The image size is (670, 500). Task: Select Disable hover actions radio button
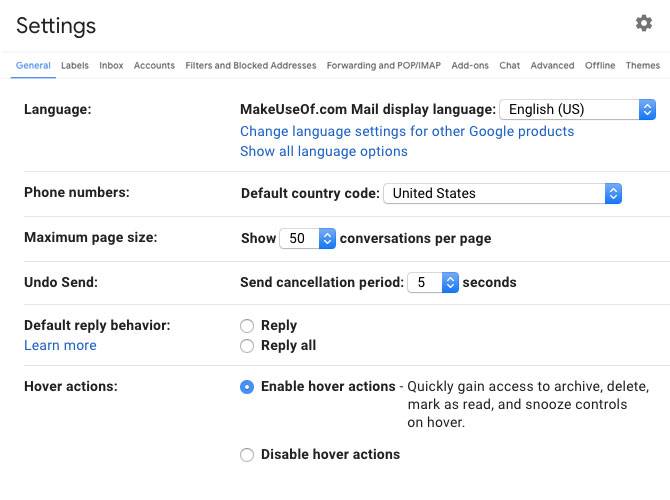click(x=247, y=455)
